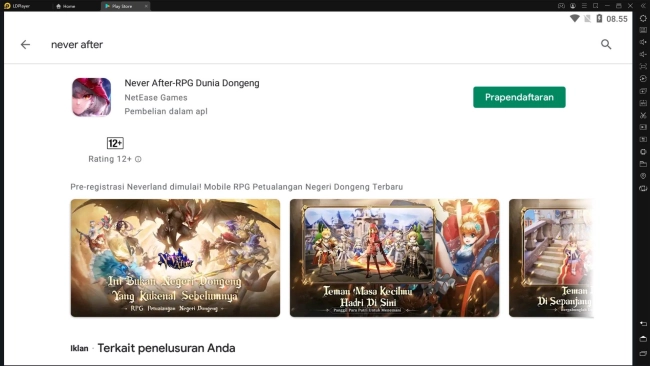Click the Iklan ad label
The width and height of the screenshot is (650, 366).
click(x=79, y=349)
